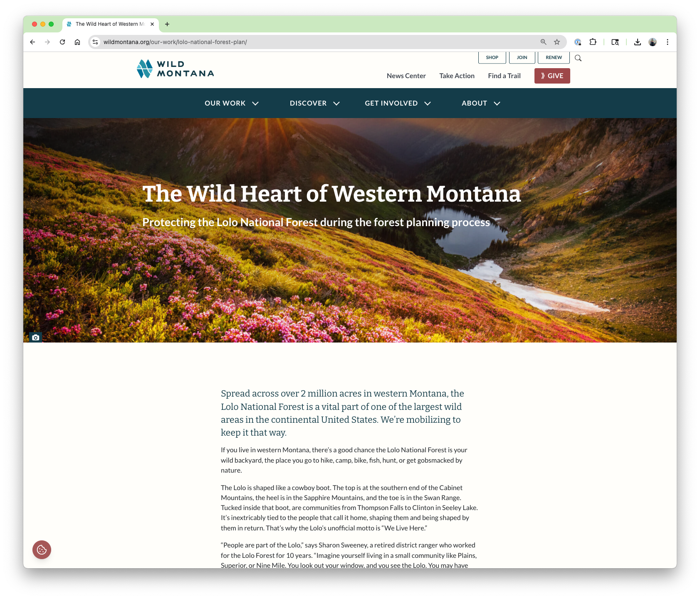Screen dimensions: 700x599
Task: Reload the page
Action: (62, 42)
